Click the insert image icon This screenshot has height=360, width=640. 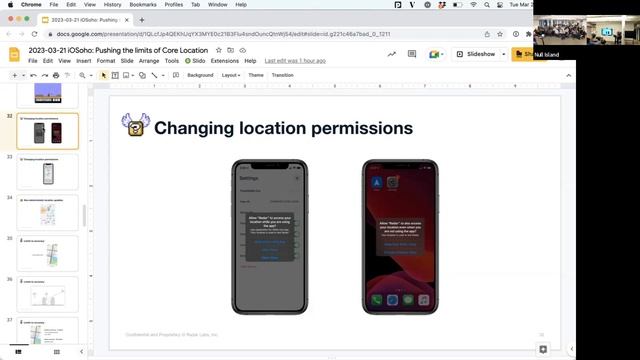point(126,75)
